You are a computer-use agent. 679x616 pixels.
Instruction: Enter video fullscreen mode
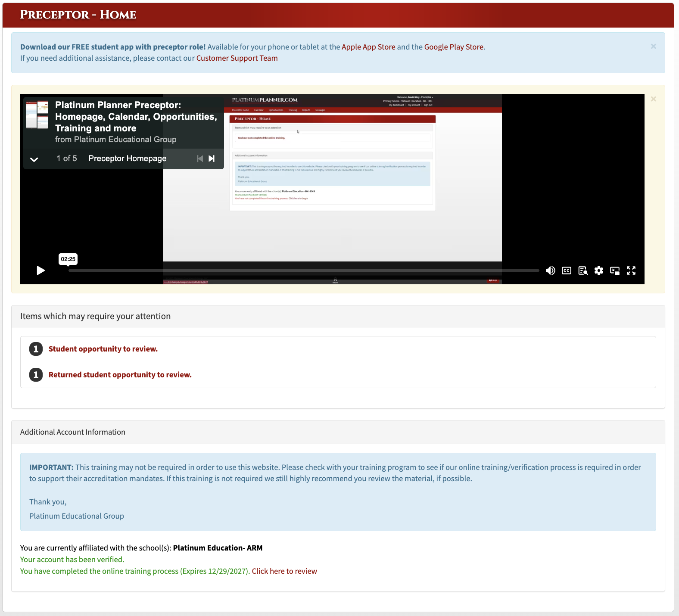tap(631, 271)
